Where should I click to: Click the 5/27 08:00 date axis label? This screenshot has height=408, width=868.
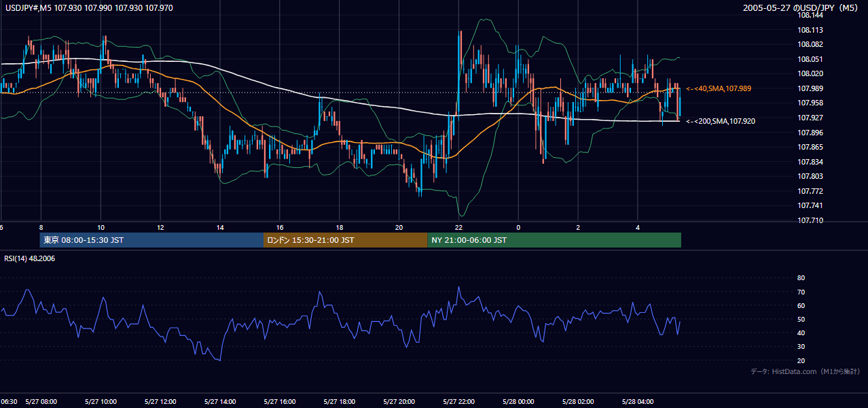click(41, 402)
